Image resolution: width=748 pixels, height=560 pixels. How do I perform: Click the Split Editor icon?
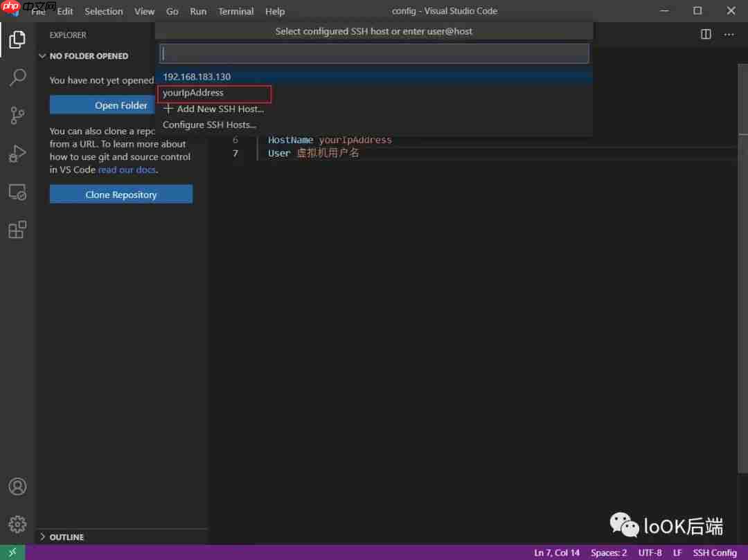(705, 33)
